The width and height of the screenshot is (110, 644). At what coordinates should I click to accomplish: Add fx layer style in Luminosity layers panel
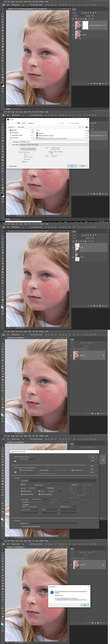click(91, 84)
